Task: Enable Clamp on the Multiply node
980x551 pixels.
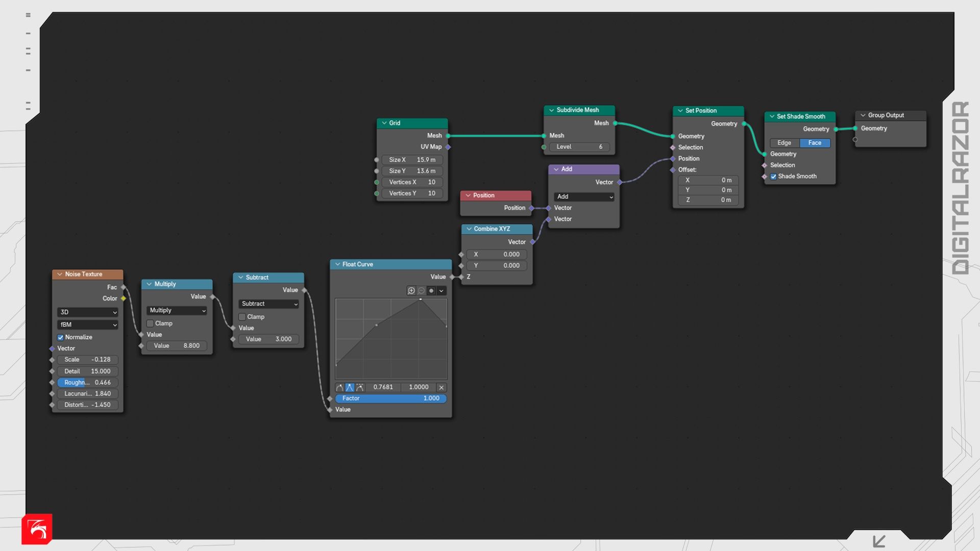Action: 151,323
